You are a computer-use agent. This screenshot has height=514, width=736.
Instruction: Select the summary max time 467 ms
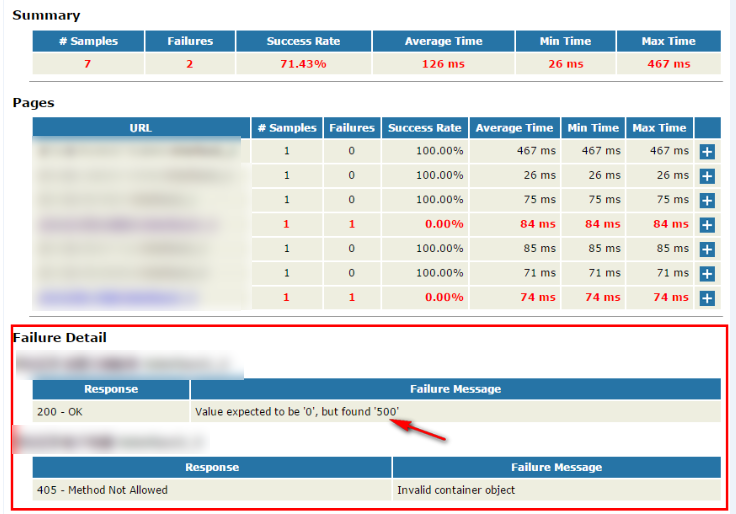(669, 64)
